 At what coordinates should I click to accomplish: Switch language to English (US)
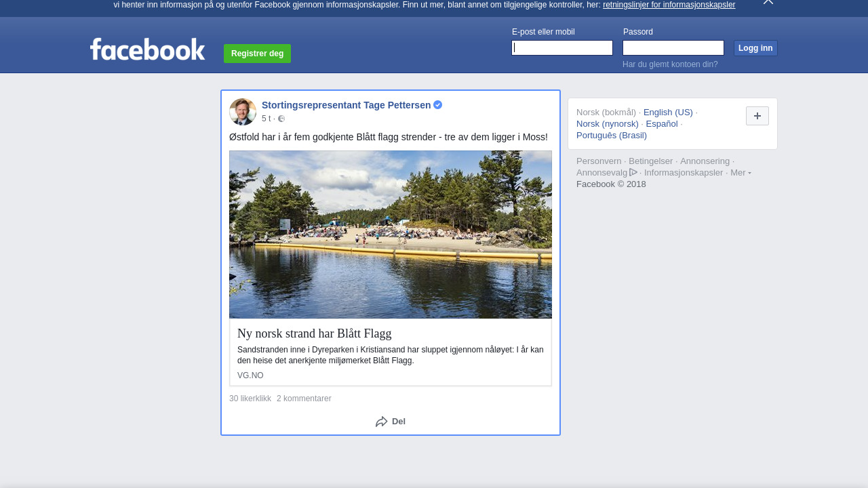pos(668,113)
